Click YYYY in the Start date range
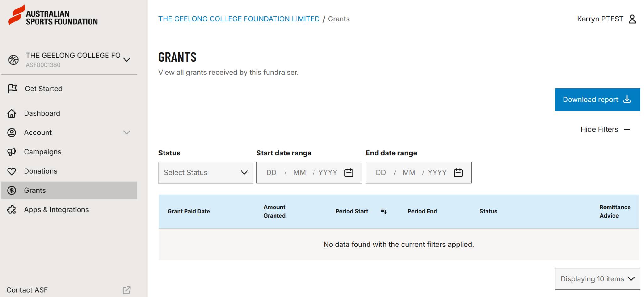The height and width of the screenshot is (297, 644). 328,173
